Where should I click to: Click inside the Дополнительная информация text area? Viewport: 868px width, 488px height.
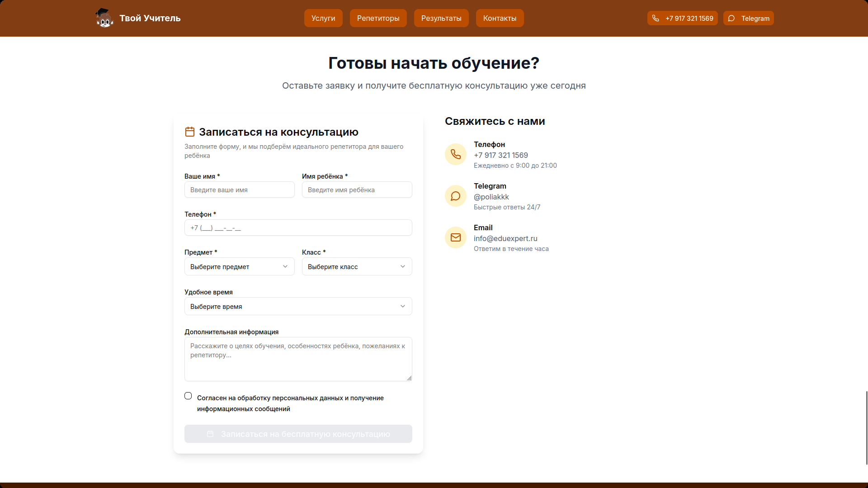pyautogui.click(x=298, y=359)
